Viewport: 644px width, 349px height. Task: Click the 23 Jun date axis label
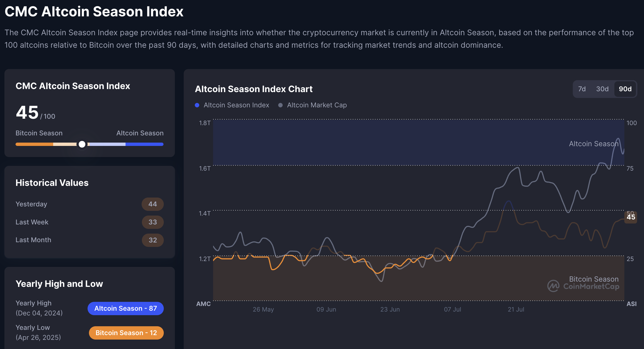click(x=390, y=309)
